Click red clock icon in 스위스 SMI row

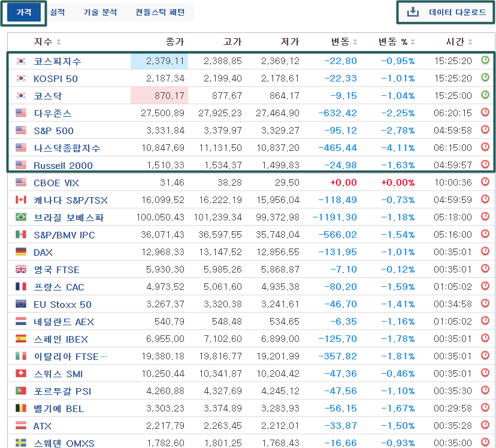tap(485, 373)
